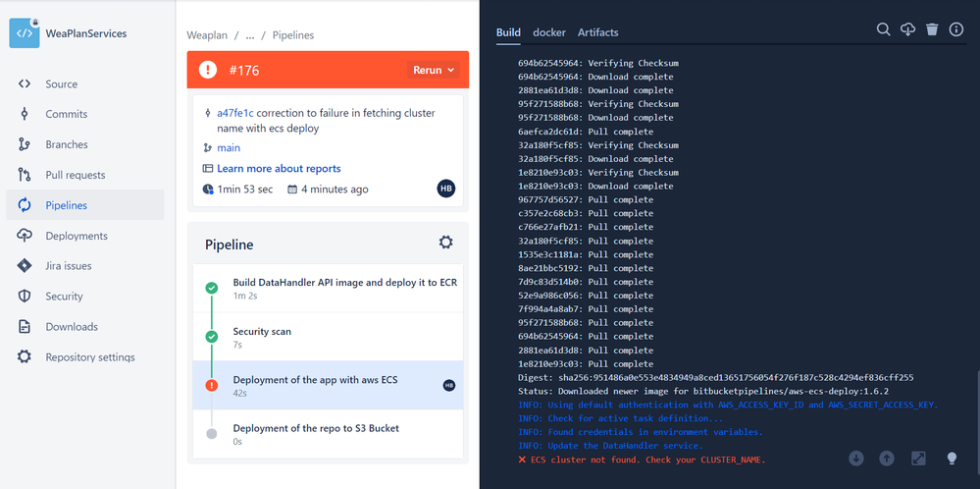
Task: Toggle the lightbulb theme icon
Action: click(952, 459)
